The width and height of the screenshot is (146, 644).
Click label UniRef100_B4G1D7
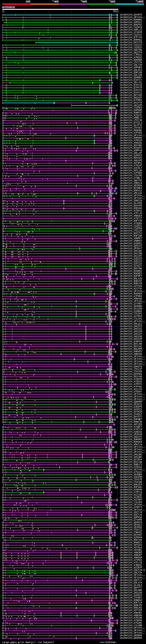click(x=131, y=98)
